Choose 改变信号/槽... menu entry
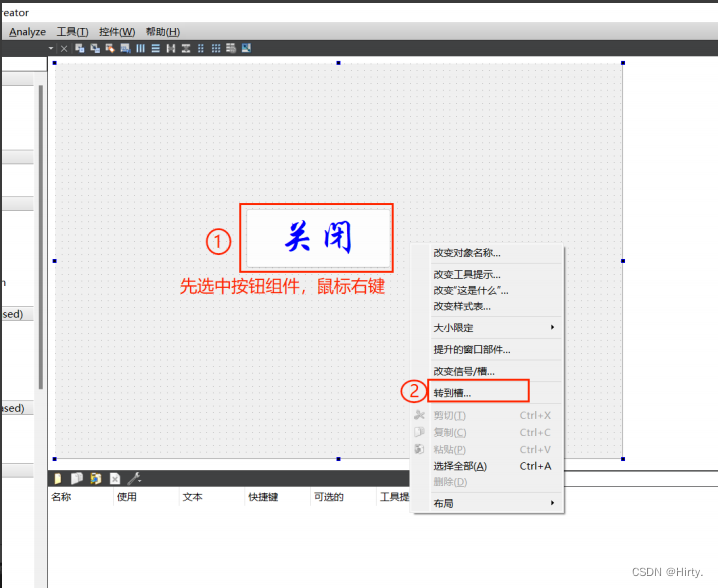This screenshot has height=588, width=718. pos(488,371)
